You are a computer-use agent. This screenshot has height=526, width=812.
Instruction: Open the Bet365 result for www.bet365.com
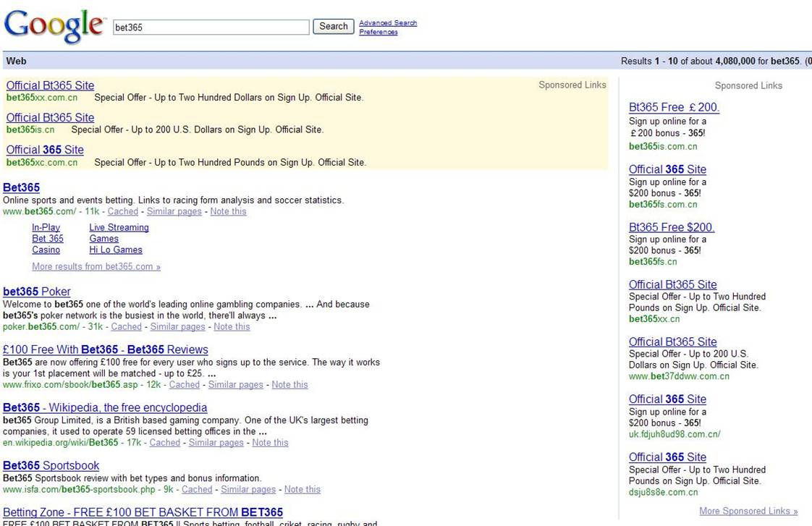point(21,187)
